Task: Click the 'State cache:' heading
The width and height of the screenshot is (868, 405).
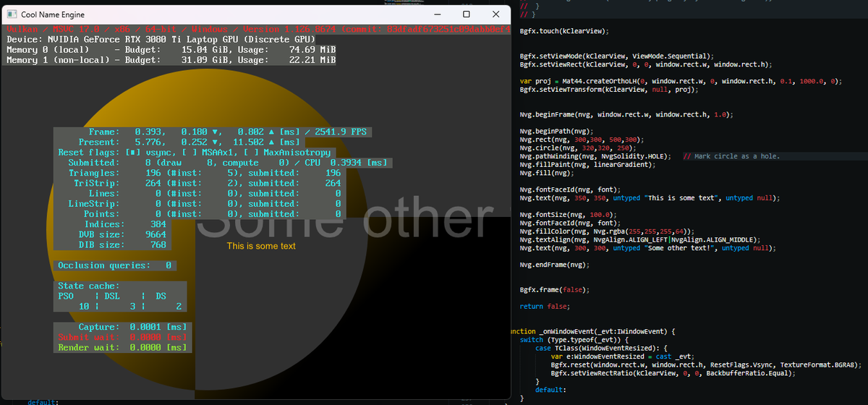Action: click(89, 286)
